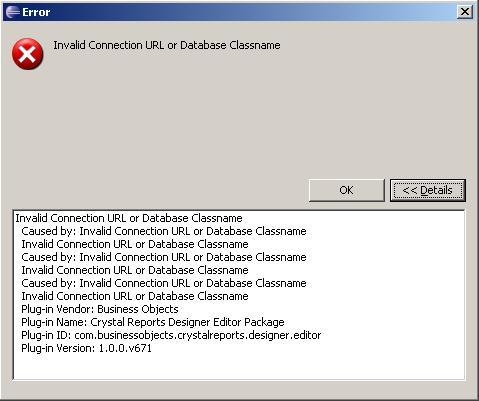Collapse details with the << Details button

(428, 190)
